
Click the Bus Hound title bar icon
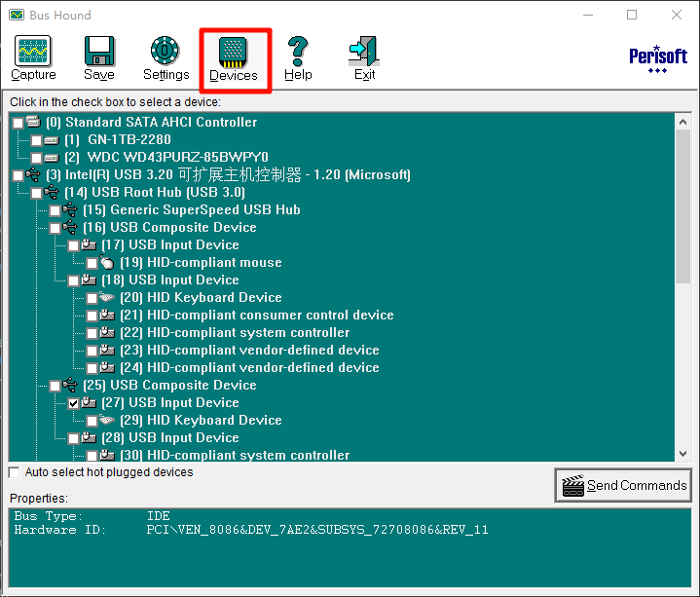17,16
